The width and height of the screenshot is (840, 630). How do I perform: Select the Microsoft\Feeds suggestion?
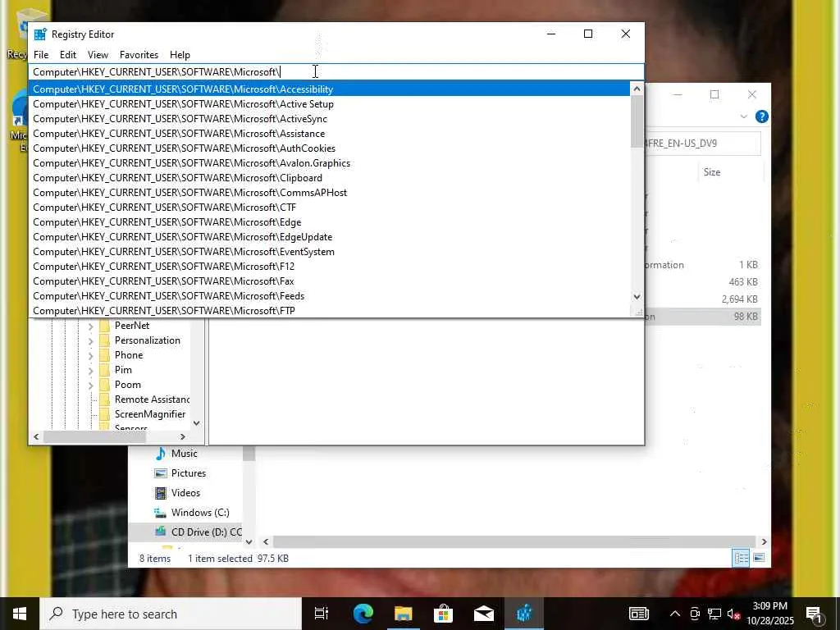(330, 295)
